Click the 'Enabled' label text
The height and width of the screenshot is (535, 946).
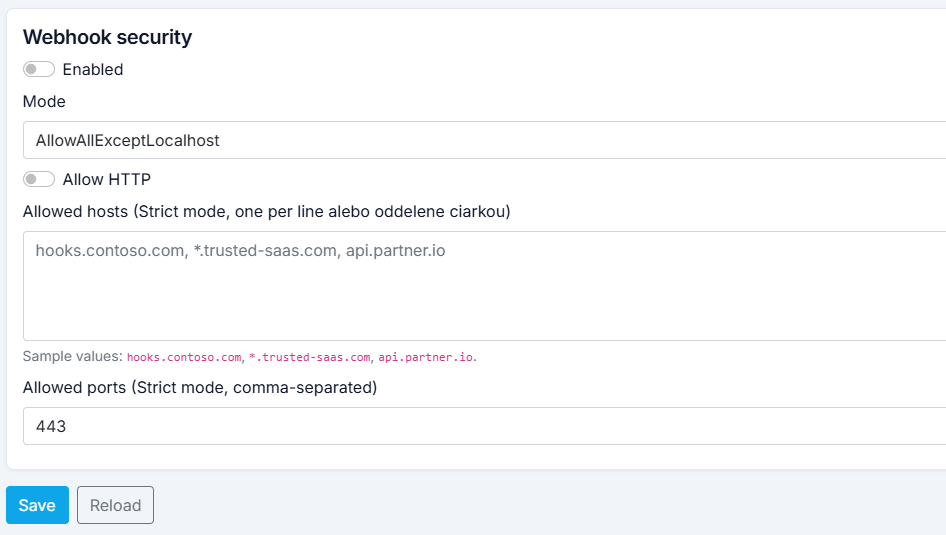click(x=93, y=69)
